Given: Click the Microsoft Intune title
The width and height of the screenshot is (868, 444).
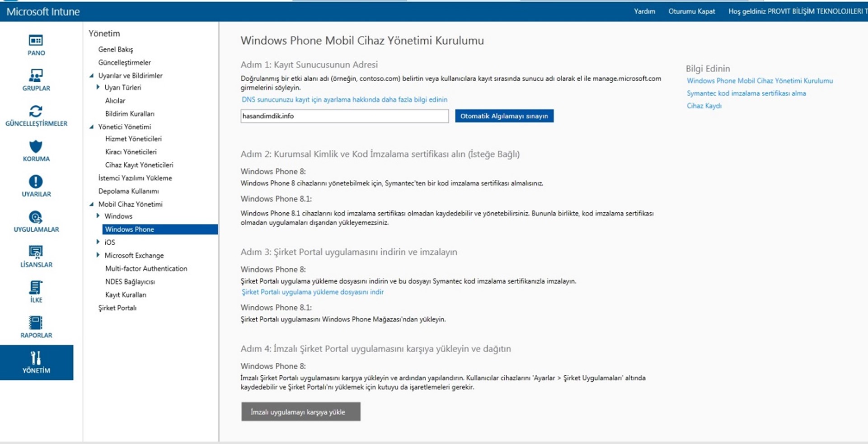Looking at the screenshot, I should 43,12.
